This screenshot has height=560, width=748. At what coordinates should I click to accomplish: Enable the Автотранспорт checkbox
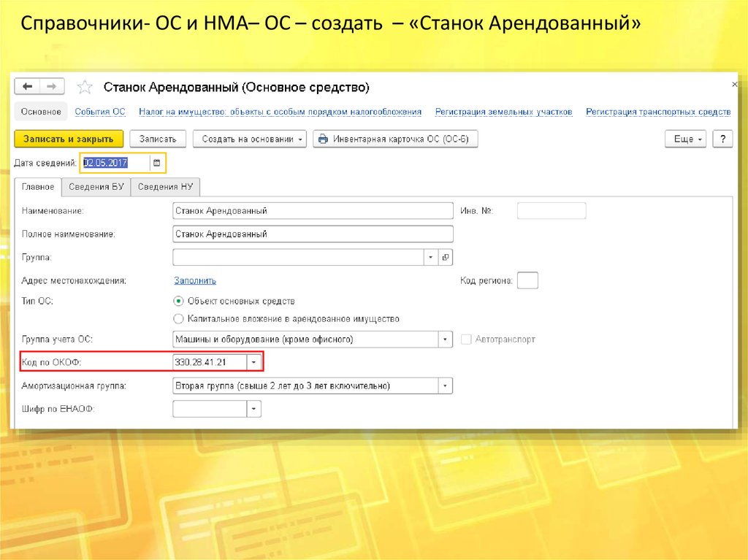click(x=466, y=340)
